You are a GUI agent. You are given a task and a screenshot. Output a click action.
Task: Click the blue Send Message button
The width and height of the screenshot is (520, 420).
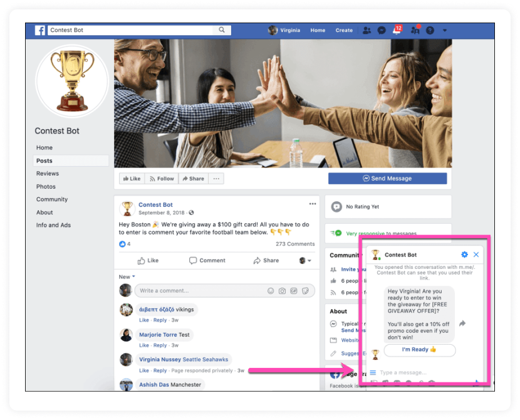click(x=387, y=178)
